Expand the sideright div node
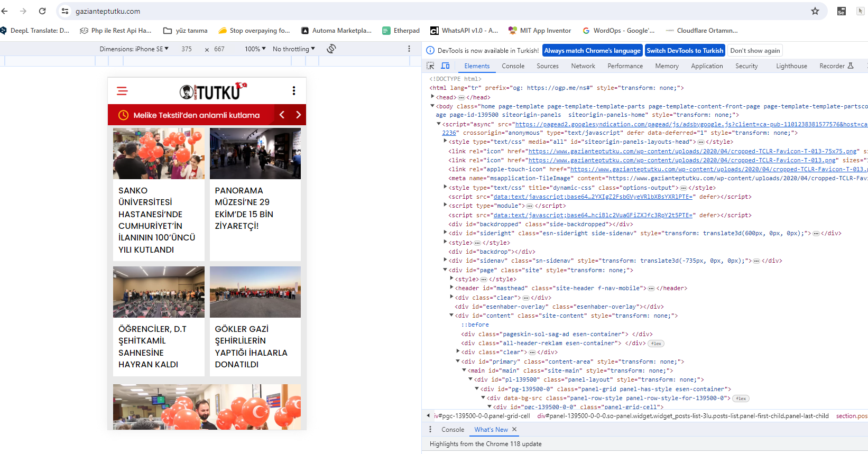Viewport: 868px width, 454px height. 445,233
